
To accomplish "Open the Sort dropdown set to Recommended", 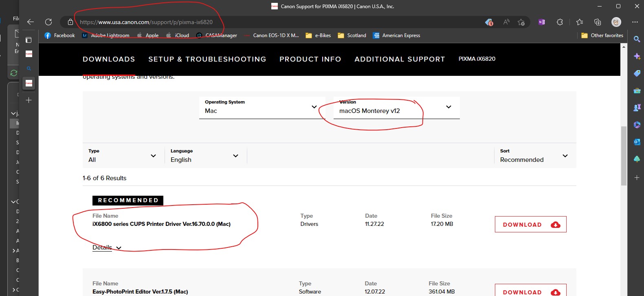I will tap(534, 156).
